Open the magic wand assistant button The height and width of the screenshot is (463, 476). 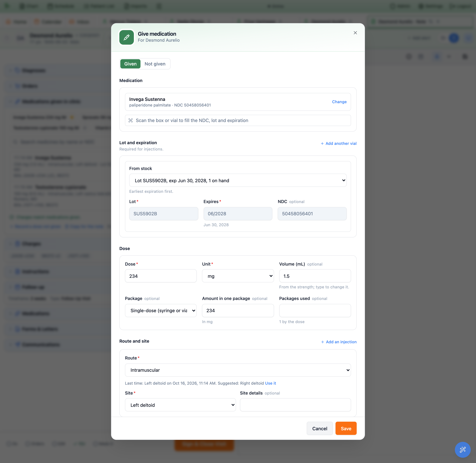463,450
